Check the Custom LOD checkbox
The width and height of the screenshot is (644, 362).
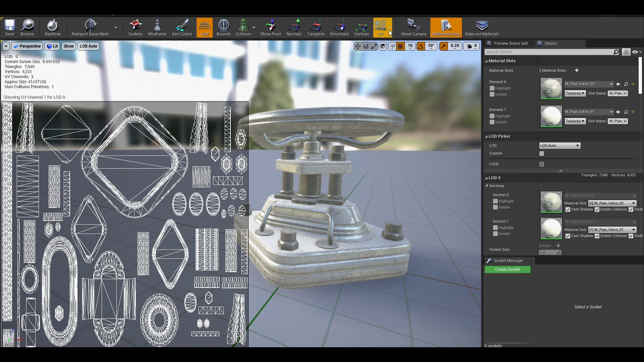[542, 154]
